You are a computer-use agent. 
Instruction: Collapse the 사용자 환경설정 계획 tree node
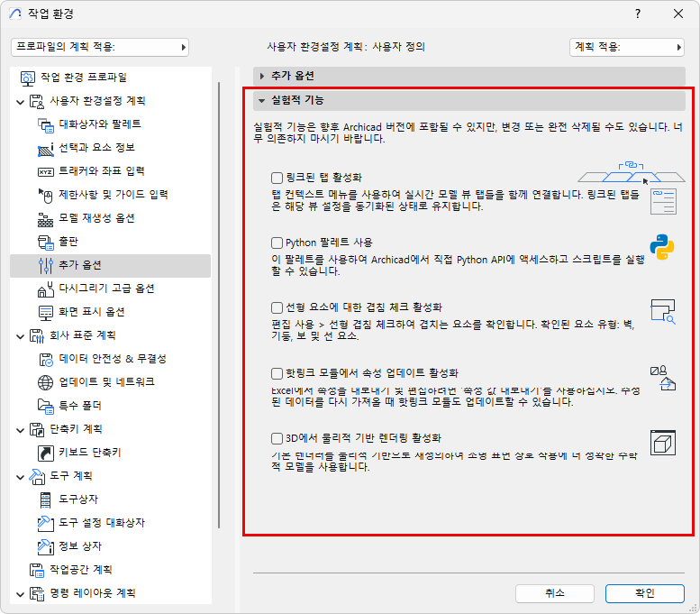pyautogui.click(x=20, y=102)
